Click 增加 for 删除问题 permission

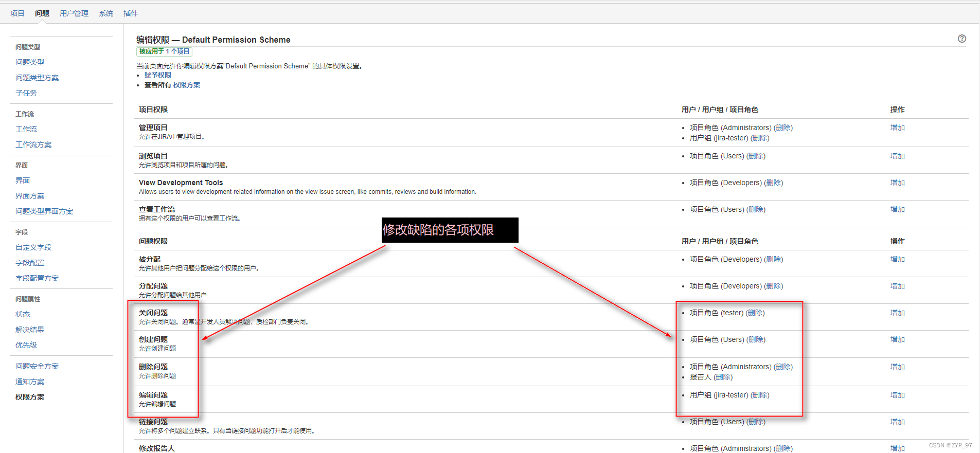click(x=897, y=367)
